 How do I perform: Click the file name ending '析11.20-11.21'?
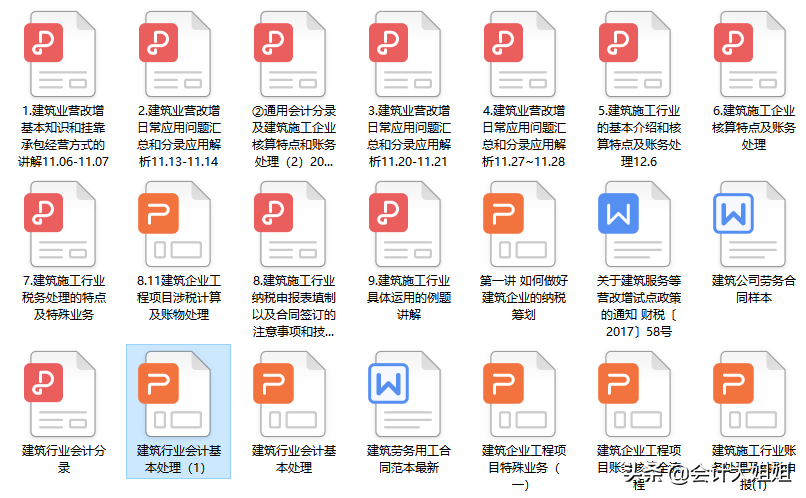[x=409, y=136]
